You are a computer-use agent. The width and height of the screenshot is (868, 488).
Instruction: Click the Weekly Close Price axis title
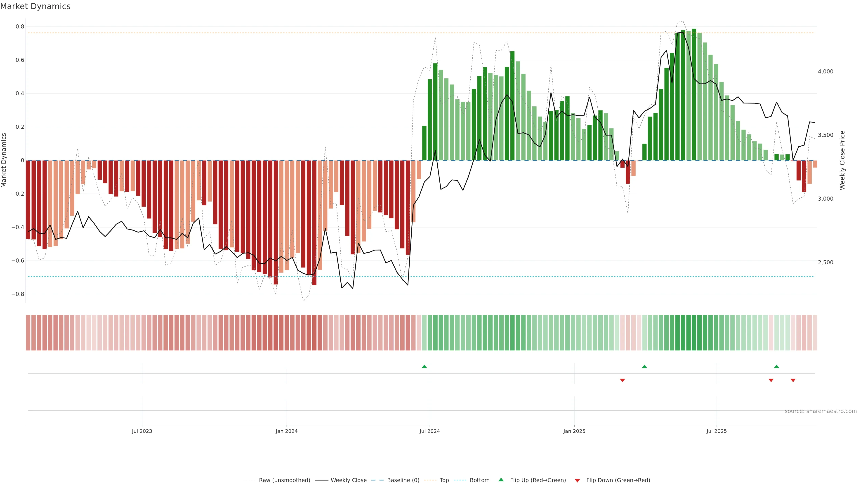(x=842, y=160)
